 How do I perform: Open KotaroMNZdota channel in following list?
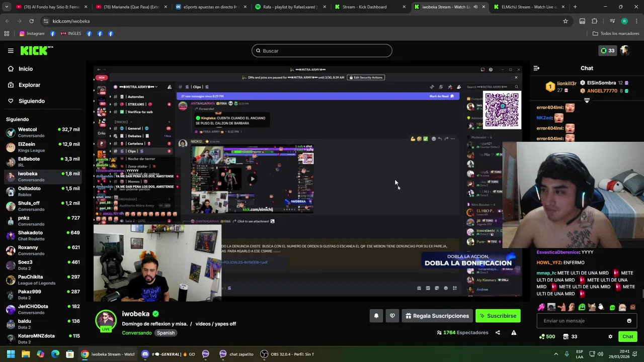point(43,339)
